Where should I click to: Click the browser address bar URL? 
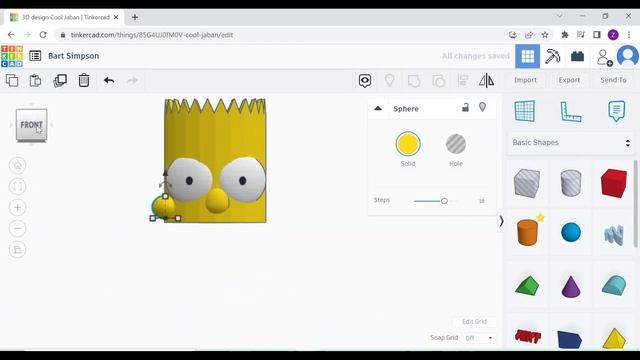tap(152, 35)
